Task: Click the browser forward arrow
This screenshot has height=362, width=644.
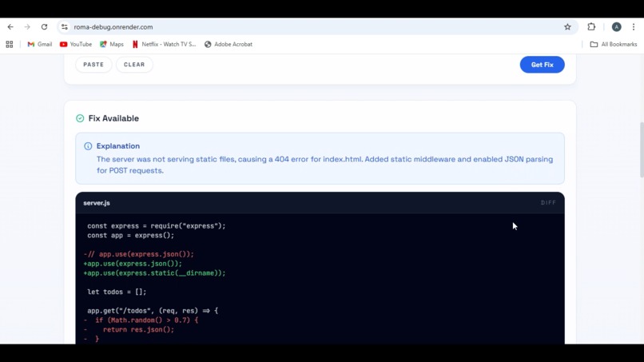Action: pyautogui.click(x=27, y=27)
